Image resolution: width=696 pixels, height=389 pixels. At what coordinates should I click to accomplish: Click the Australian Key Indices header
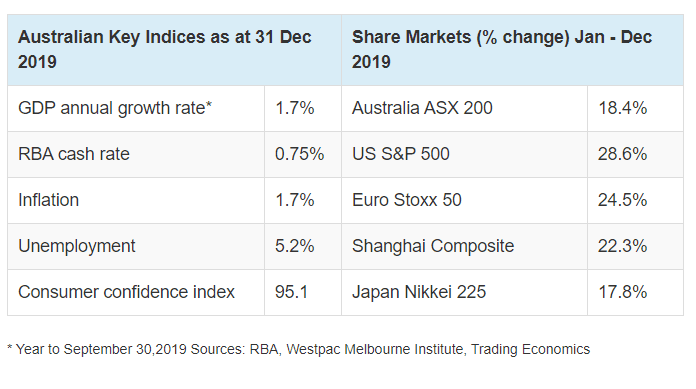click(x=174, y=50)
